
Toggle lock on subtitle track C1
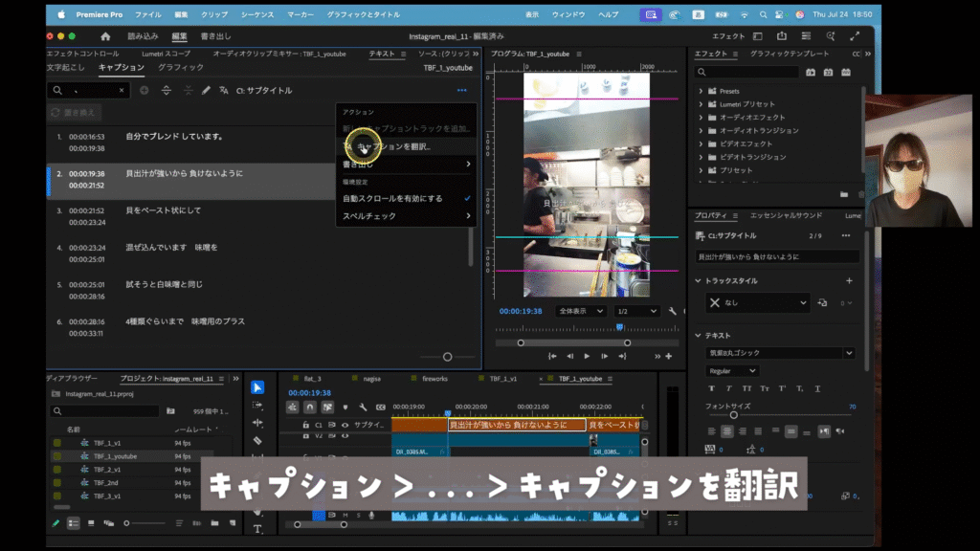click(305, 425)
